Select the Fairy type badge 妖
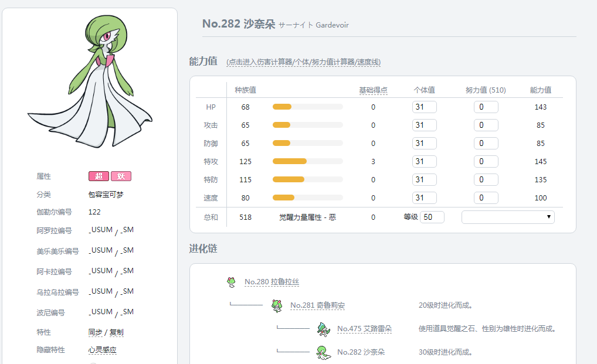 click(121, 176)
